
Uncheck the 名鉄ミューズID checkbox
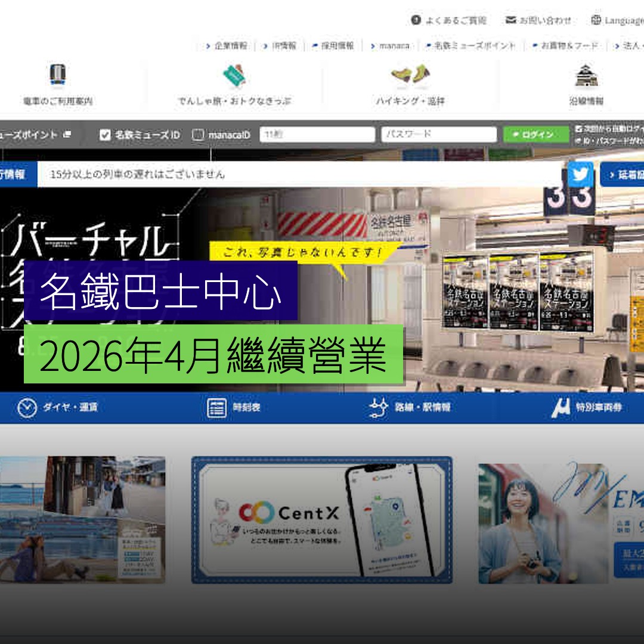pyautogui.click(x=105, y=135)
